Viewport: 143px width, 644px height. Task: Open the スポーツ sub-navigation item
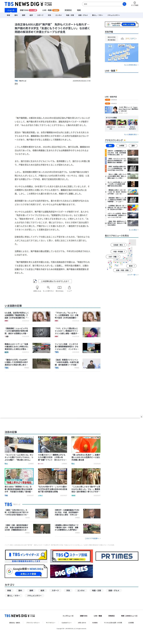pos(40,15)
